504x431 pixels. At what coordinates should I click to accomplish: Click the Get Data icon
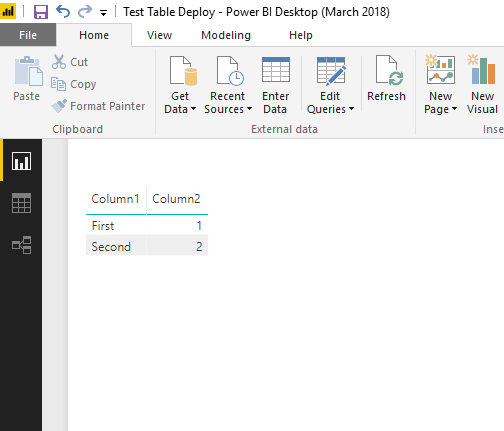pyautogui.click(x=183, y=70)
